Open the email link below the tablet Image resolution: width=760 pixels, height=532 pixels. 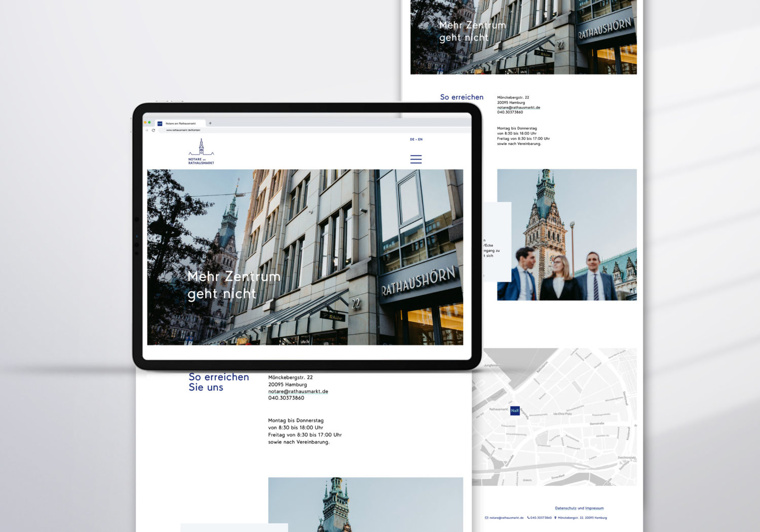(x=298, y=391)
